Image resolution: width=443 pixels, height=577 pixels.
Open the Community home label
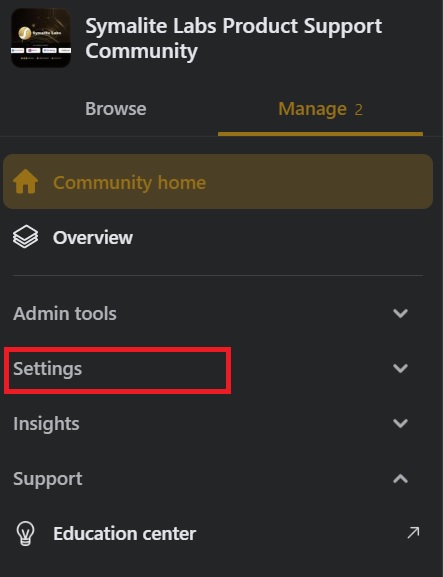(130, 183)
